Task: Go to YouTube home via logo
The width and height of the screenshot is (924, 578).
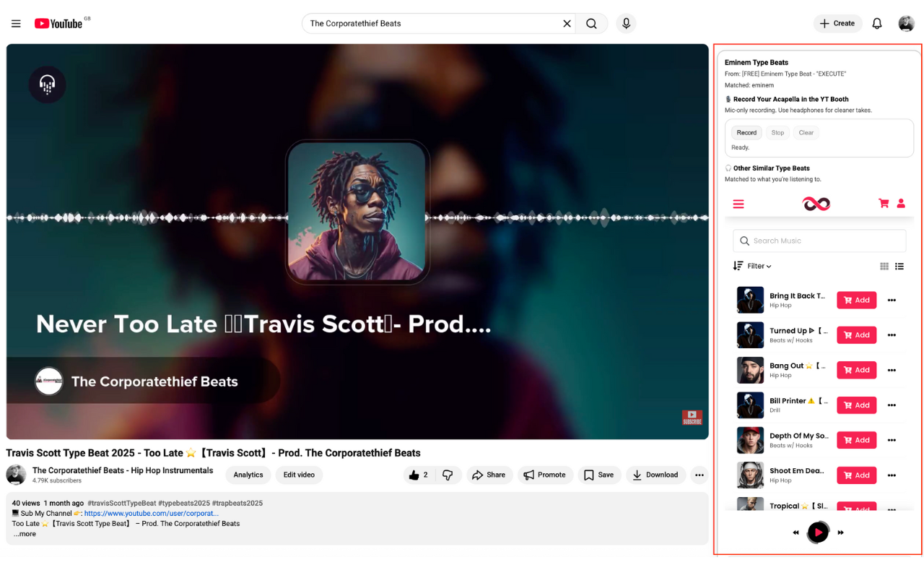Action: click(58, 24)
